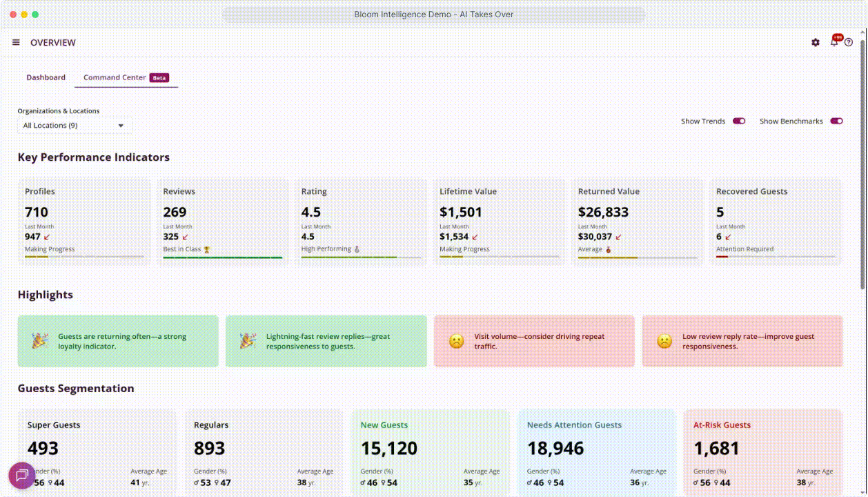
Task: Open the settings gear icon
Action: [816, 43]
